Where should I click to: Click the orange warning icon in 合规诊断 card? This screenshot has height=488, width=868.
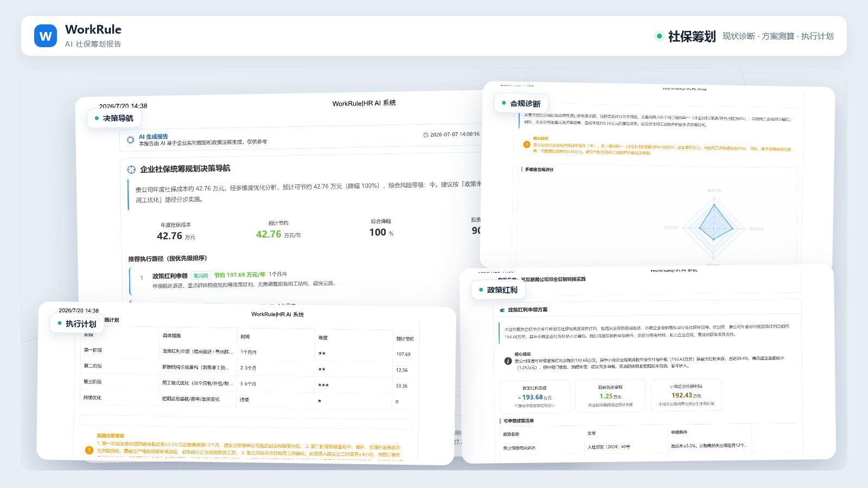tap(526, 144)
